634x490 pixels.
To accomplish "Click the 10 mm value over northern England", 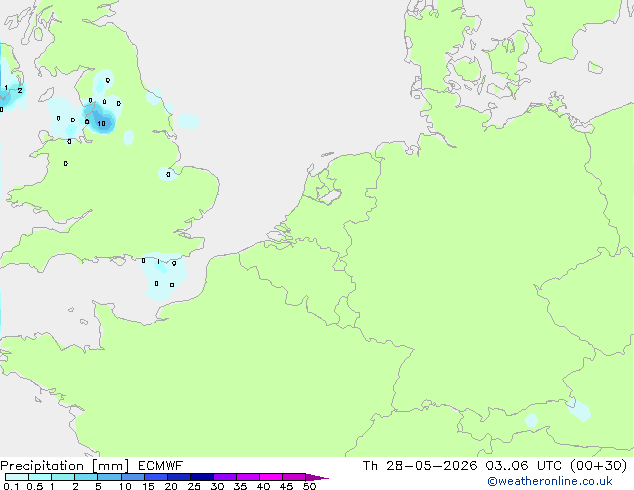I will (101, 124).
